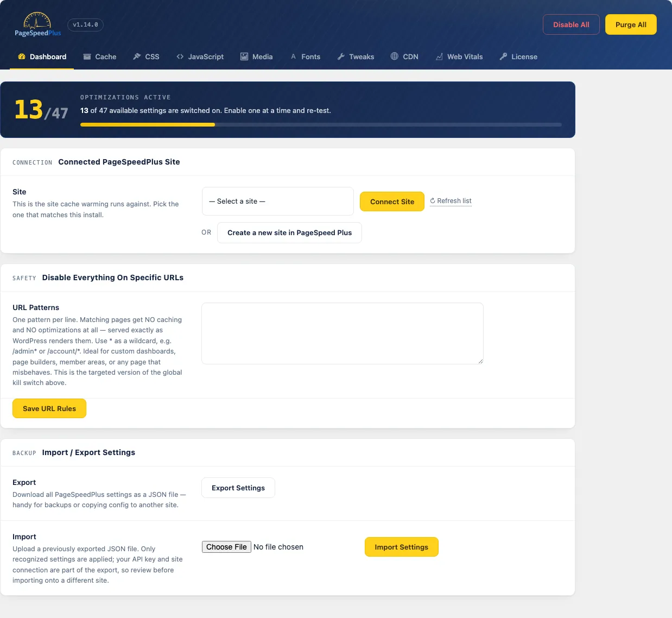Screen dimensions: 672x618
Task: Click the Save URL Rules button
Action: [x=49, y=408]
